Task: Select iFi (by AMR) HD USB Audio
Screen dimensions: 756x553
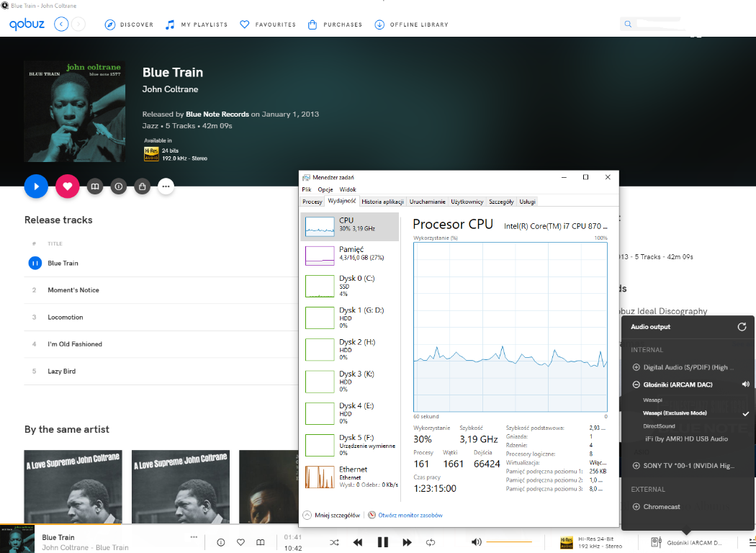Action: [x=687, y=439]
